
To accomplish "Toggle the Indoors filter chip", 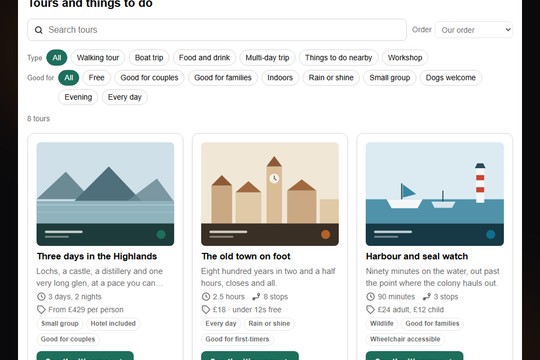I will (280, 78).
